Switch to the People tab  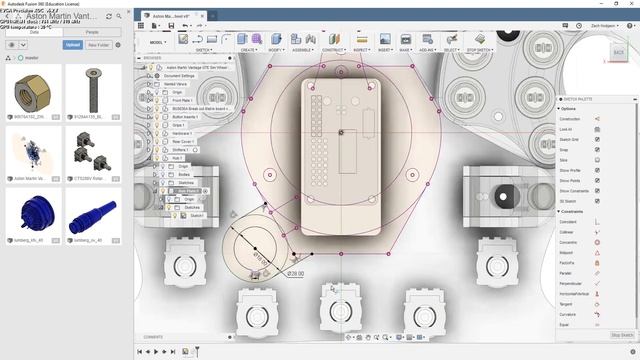pyautogui.click(x=92, y=32)
